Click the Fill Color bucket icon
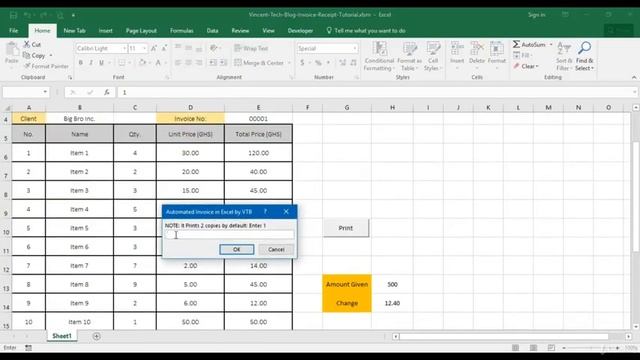This screenshot has width=640, height=360. 142,62
